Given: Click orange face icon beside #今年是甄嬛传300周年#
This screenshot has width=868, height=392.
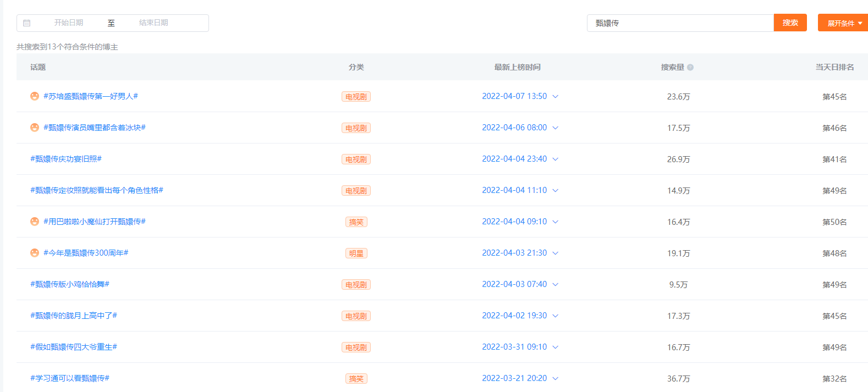Looking at the screenshot, I should point(35,253).
